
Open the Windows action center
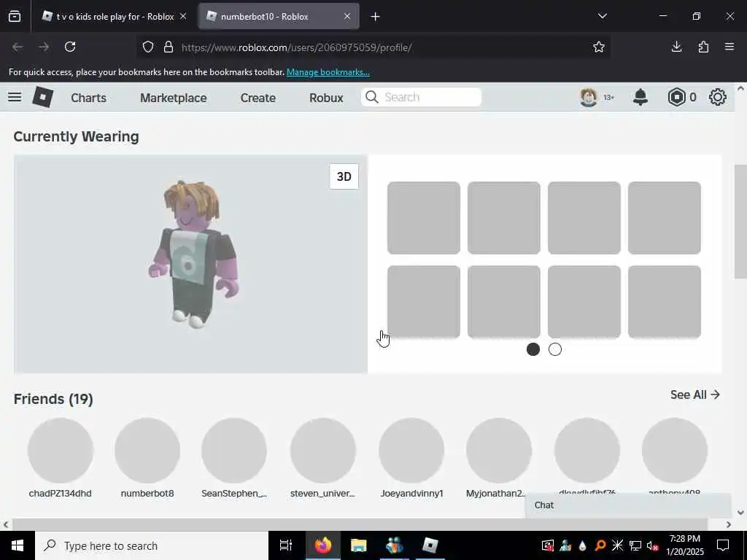(x=723, y=545)
